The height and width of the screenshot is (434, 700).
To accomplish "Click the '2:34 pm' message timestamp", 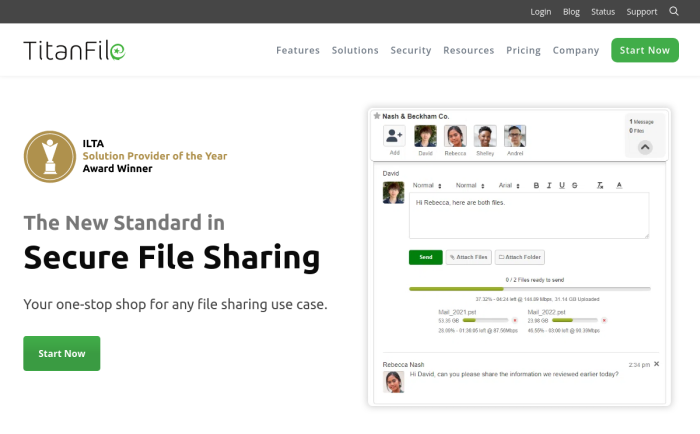I will click(639, 365).
